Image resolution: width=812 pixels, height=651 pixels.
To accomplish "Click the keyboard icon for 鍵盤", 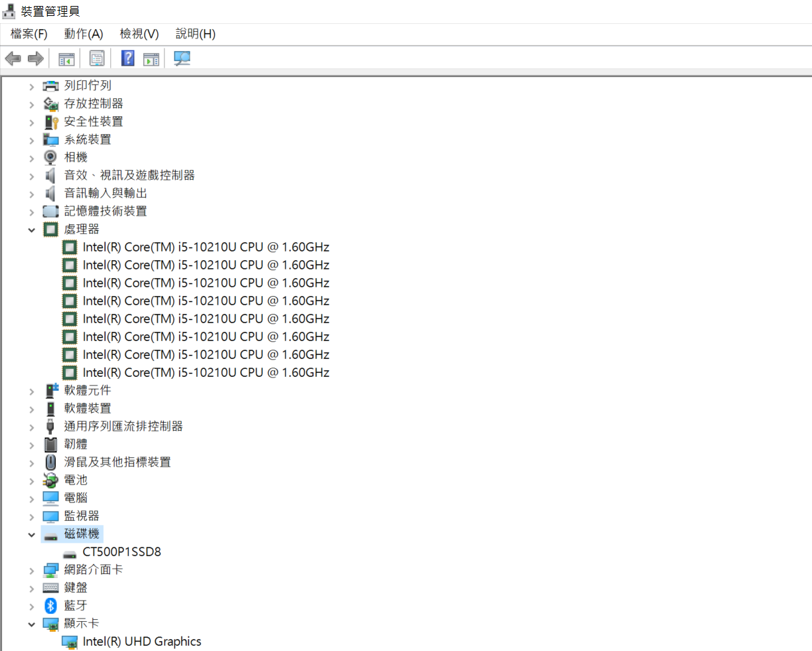I will pos(50,587).
